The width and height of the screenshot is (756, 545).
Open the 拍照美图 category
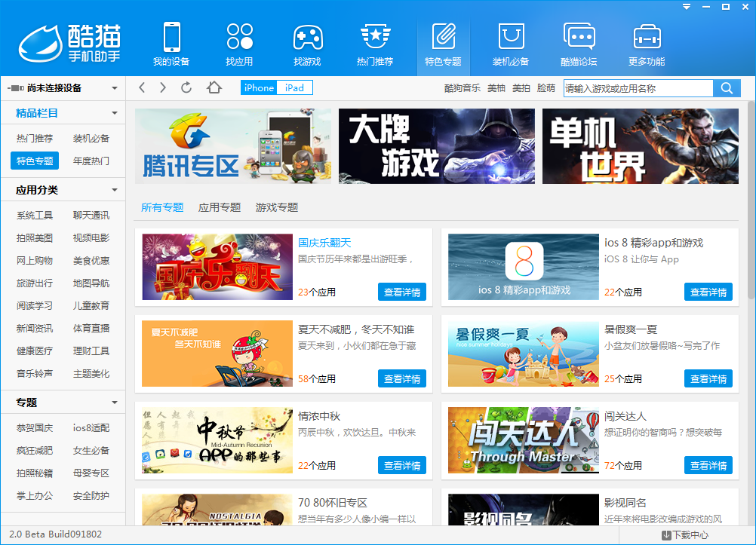[34, 238]
